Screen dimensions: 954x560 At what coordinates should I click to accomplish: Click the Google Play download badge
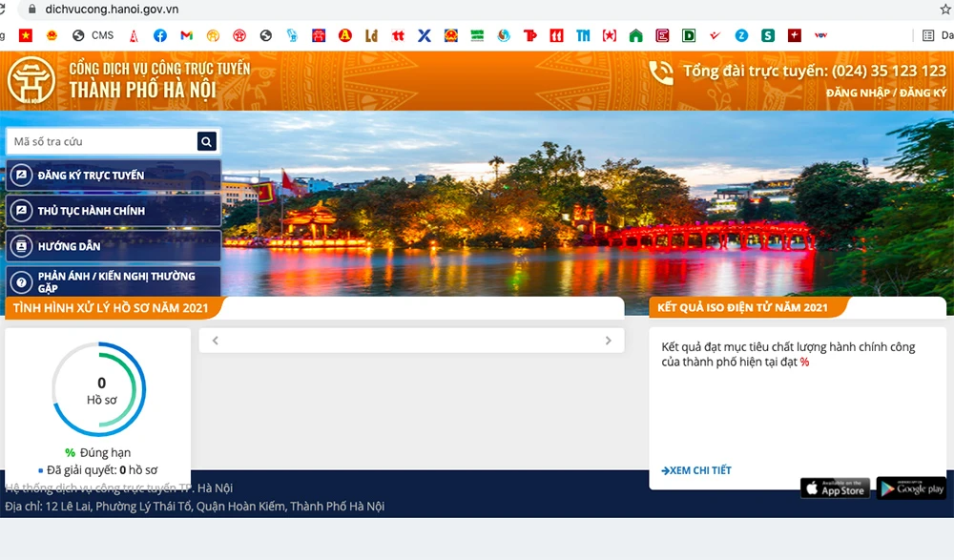click(x=911, y=488)
